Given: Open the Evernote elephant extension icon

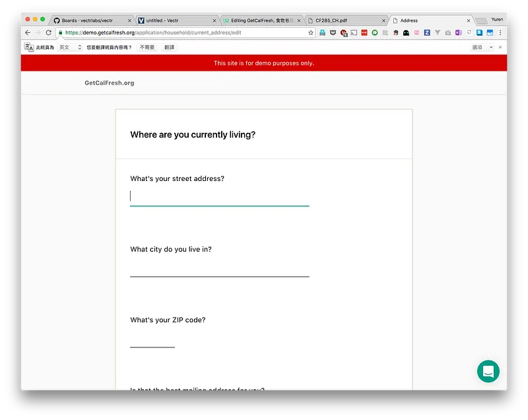Looking at the screenshot, I should pyautogui.click(x=395, y=32).
